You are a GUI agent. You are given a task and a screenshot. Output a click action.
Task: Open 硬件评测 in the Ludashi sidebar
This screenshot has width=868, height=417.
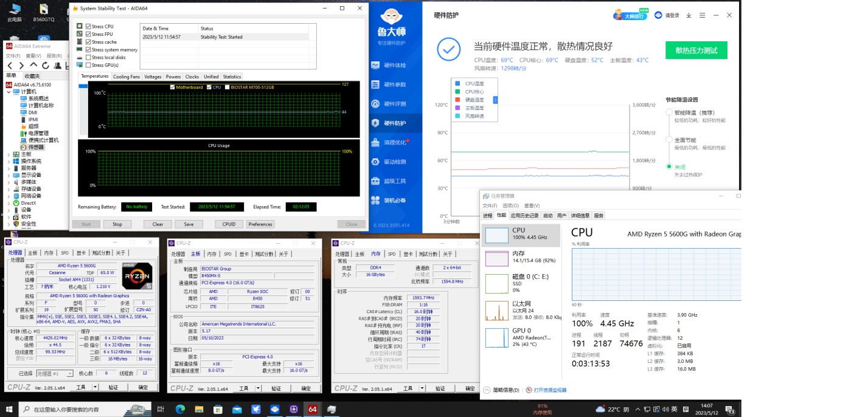point(394,104)
